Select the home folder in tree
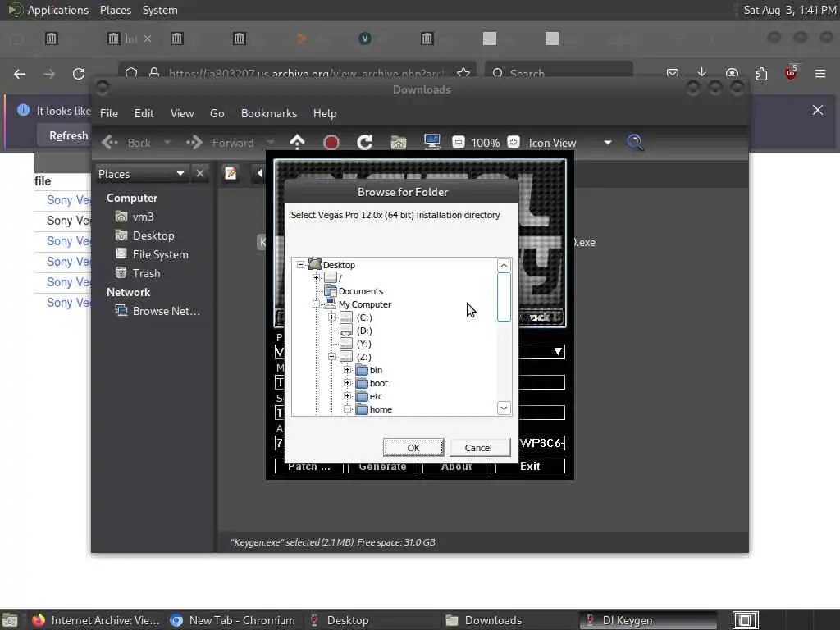 pos(381,409)
